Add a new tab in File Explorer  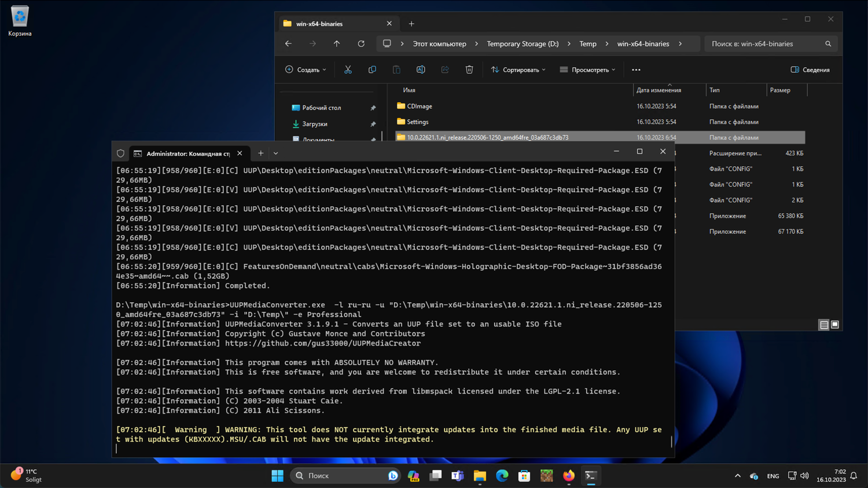(x=411, y=24)
